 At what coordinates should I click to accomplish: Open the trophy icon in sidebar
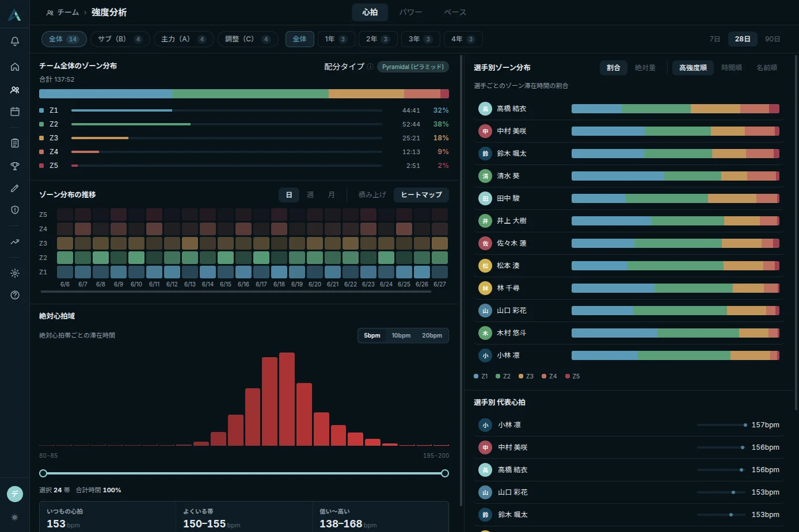coord(15,166)
